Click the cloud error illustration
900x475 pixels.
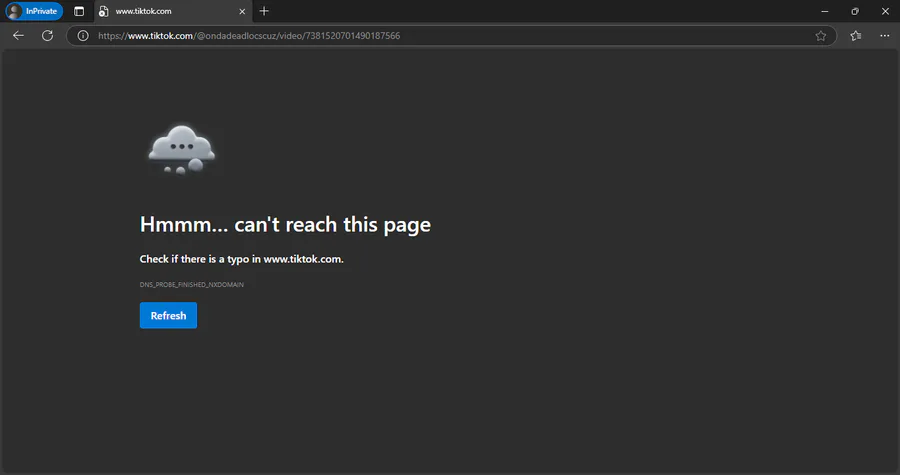(182, 149)
